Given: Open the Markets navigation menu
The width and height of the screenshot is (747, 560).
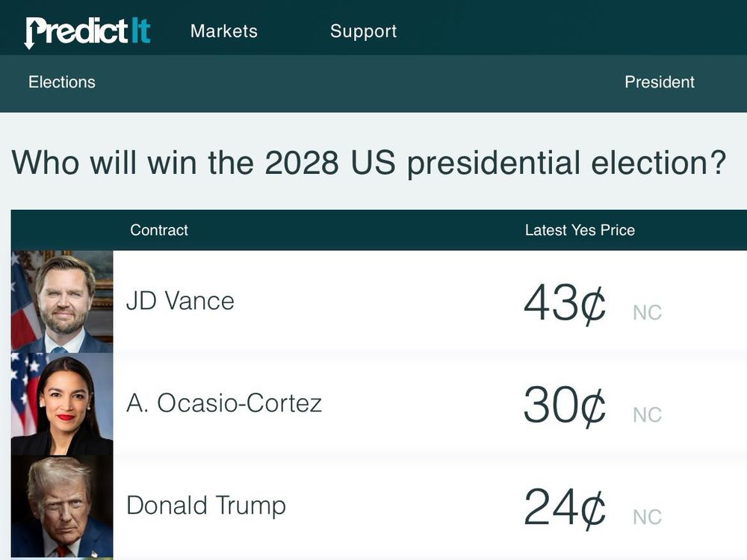Looking at the screenshot, I should click(223, 31).
